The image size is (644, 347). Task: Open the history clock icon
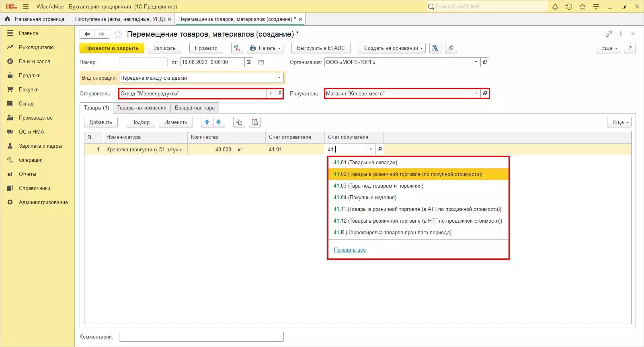(569, 6)
